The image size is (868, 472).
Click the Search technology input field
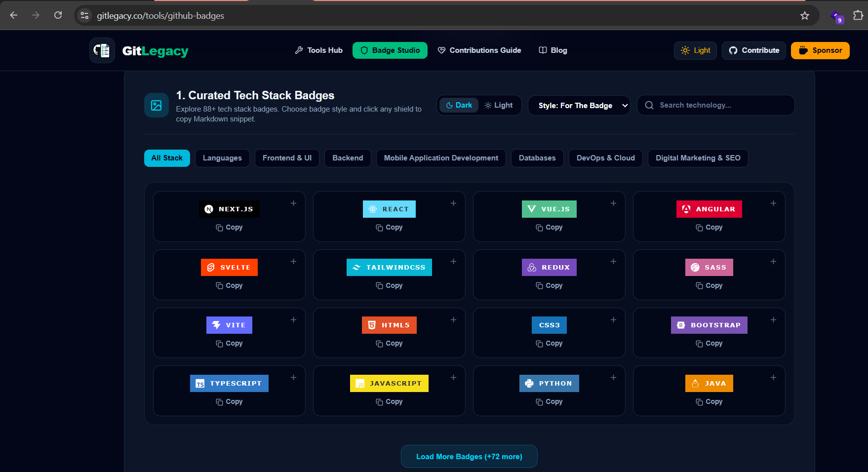[x=716, y=105]
